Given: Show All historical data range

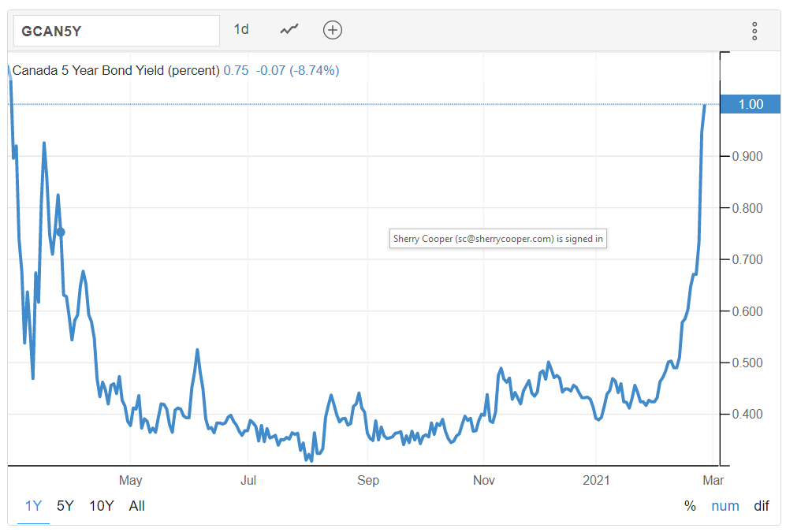Looking at the screenshot, I should 137,506.
